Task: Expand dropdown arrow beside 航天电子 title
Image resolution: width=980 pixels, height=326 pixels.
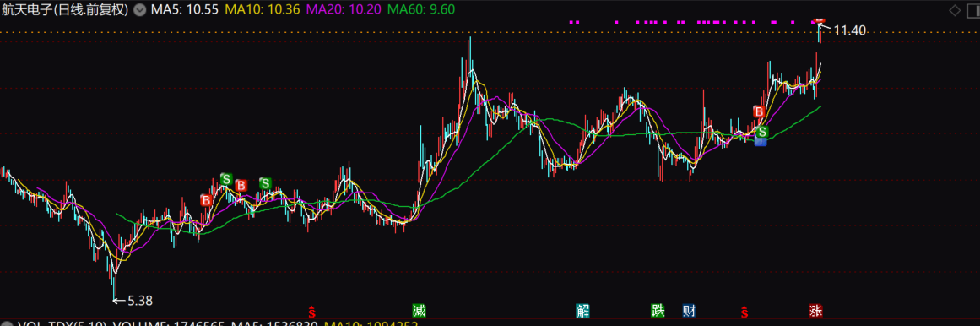Action: 140,10
